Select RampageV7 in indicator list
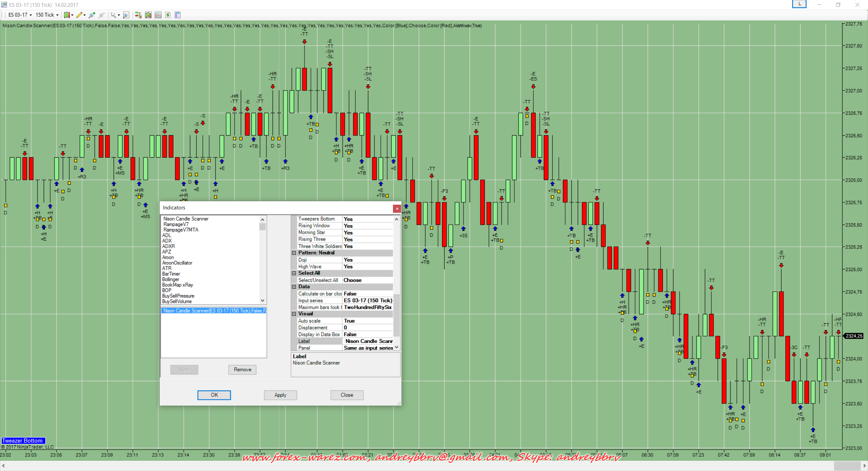Screen dimensions: 868x471 point(176,224)
